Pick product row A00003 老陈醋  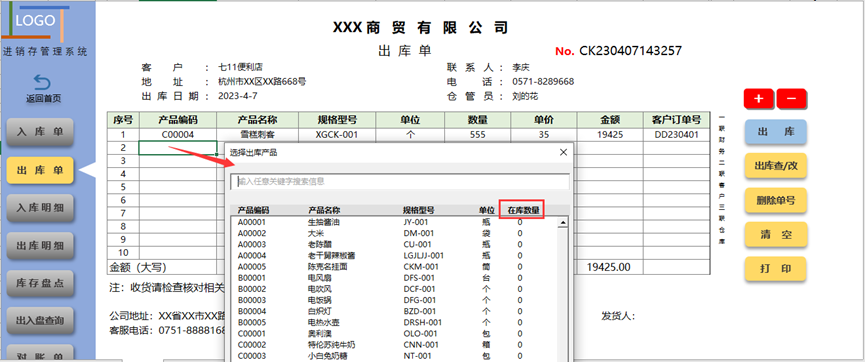(394, 244)
